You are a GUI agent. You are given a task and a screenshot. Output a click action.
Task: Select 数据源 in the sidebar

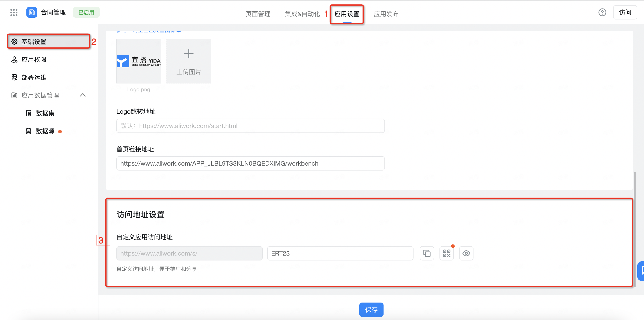click(x=45, y=131)
